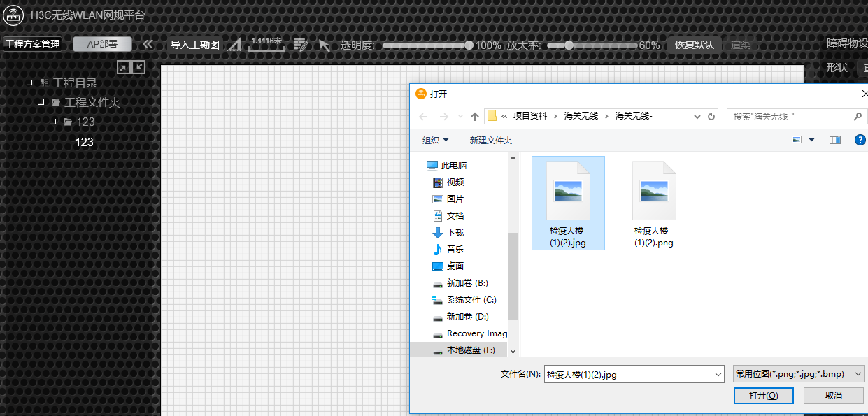This screenshot has height=416, width=868.
Task: Click the search magnifier icon
Action: (x=858, y=116)
